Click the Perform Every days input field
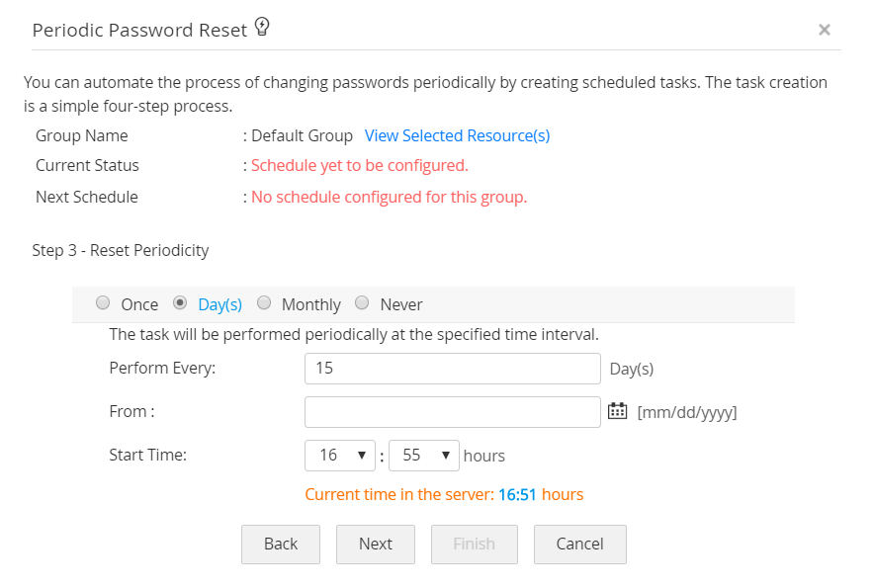The image size is (874, 588). pyautogui.click(x=452, y=369)
